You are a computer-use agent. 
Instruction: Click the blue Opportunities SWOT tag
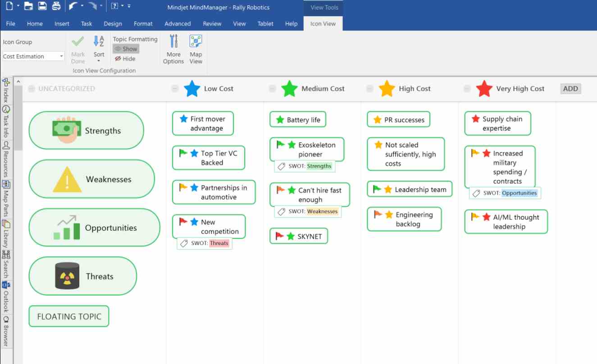pyautogui.click(x=520, y=193)
